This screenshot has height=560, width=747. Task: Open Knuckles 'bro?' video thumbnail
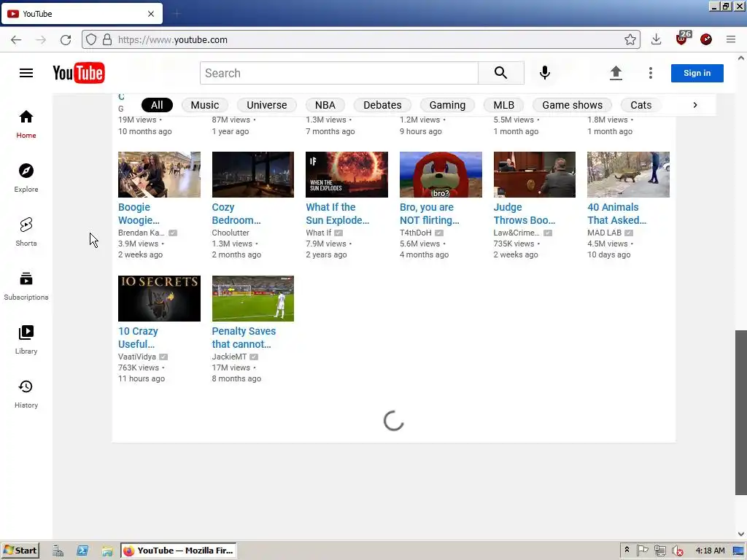(441, 175)
